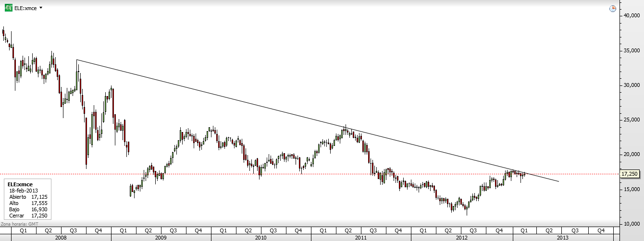Click the clock icon at chart corner
Image resolution: width=644 pixels, height=241 pixels.
613,9
